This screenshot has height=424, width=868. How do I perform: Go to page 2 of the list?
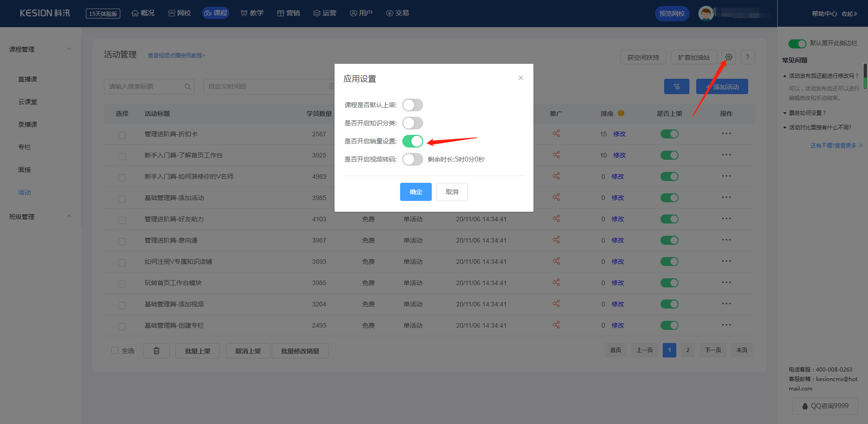point(688,350)
